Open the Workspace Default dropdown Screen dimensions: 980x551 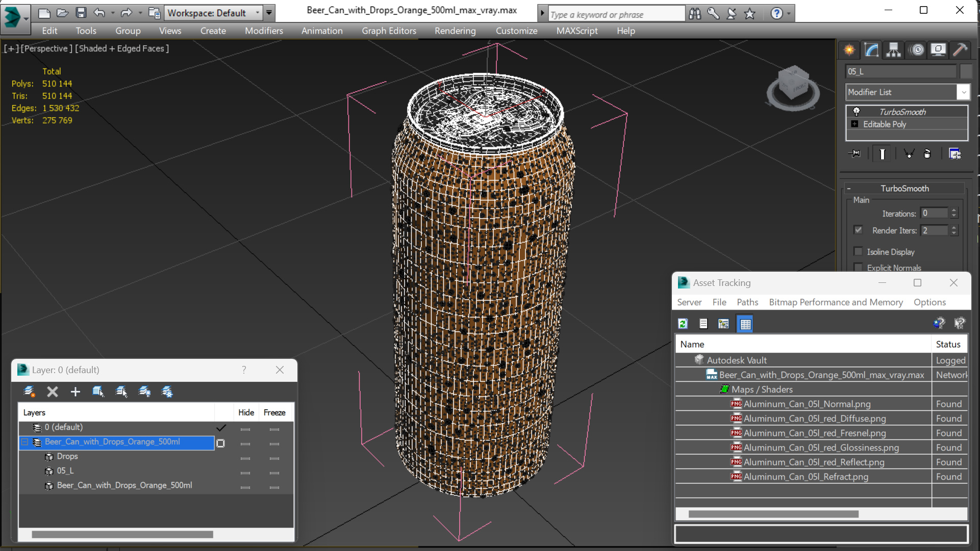pyautogui.click(x=257, y=13)
